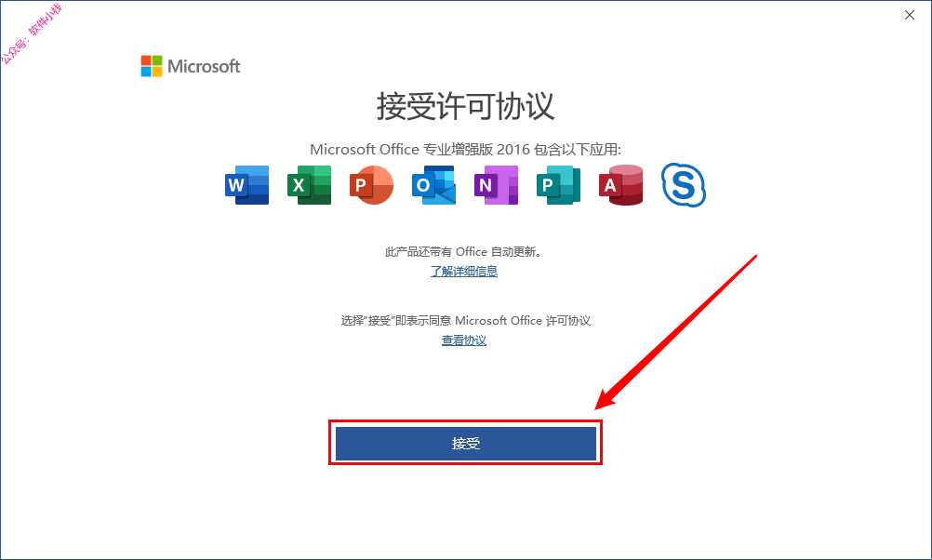Screen dimensions: 932x560
Task: Click the 接受许可协议 heading
Action: 465,106
